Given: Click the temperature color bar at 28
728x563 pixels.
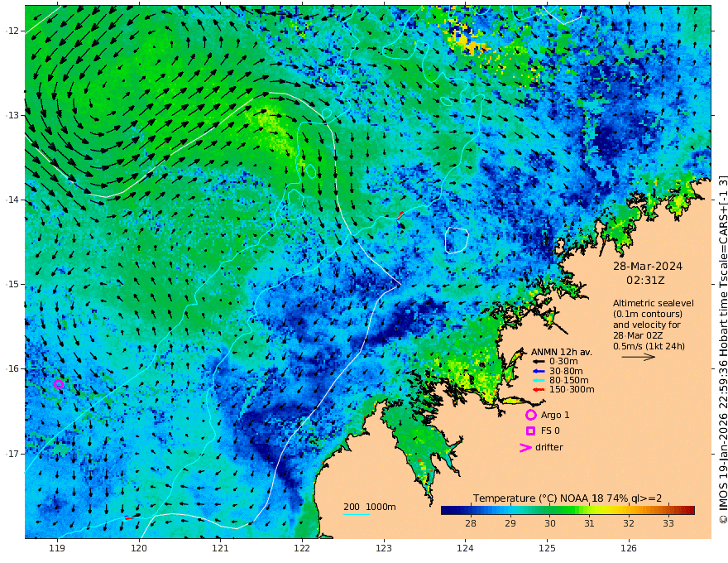Looking at the screenshot, I should tap(471, 510).
